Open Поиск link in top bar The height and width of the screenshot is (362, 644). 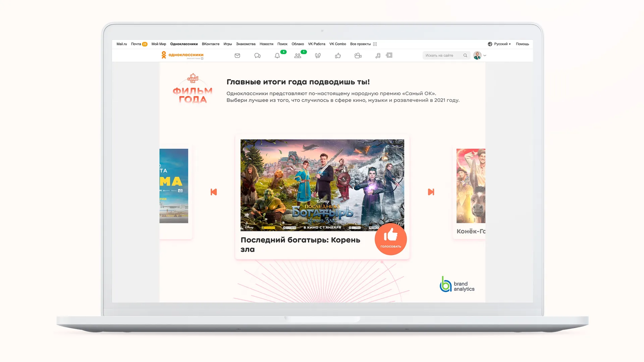pyautogui.click(x=282, y=44)
